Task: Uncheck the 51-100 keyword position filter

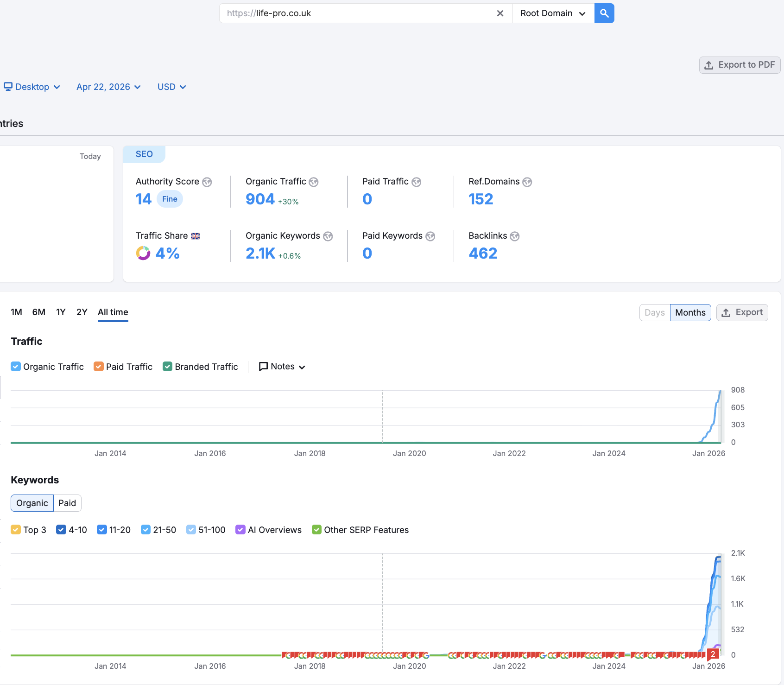Action: click(x=191, y=530)
